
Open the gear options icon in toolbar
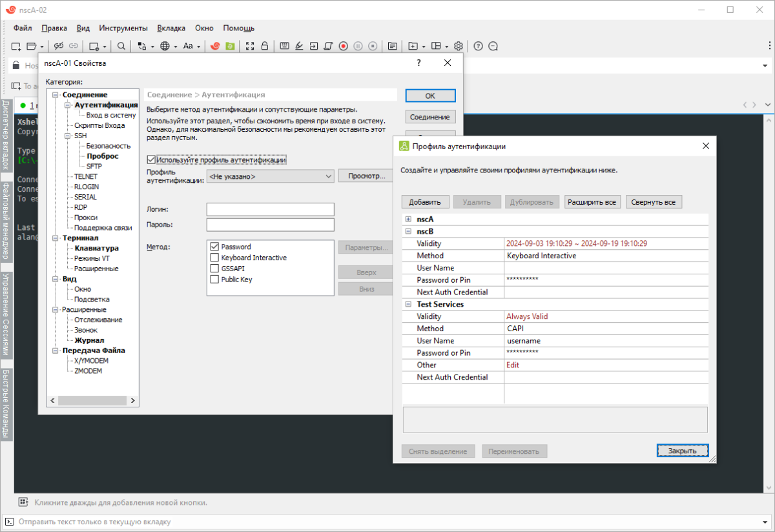point(459,46)
